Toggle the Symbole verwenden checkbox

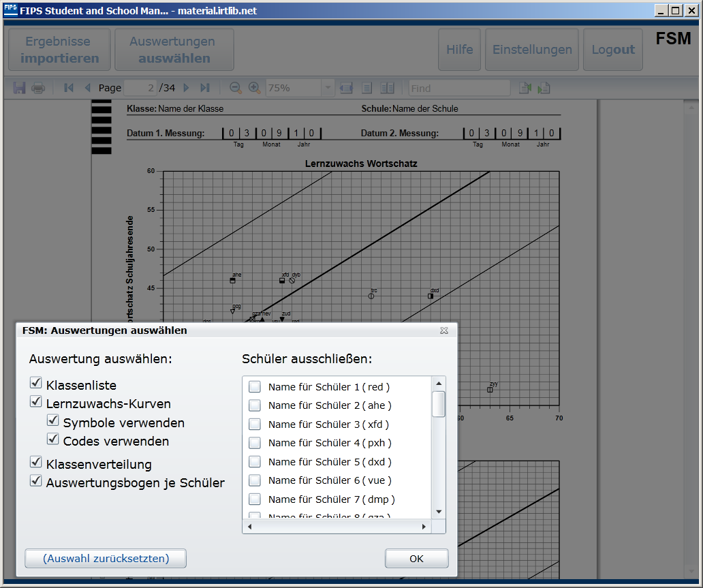point(53,422)
